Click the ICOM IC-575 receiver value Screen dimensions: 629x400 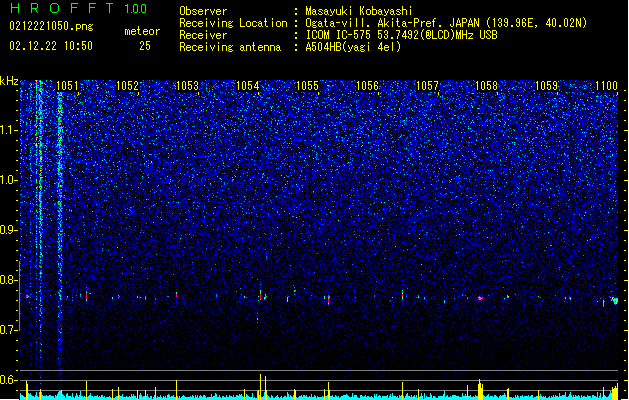pos(402,35)
